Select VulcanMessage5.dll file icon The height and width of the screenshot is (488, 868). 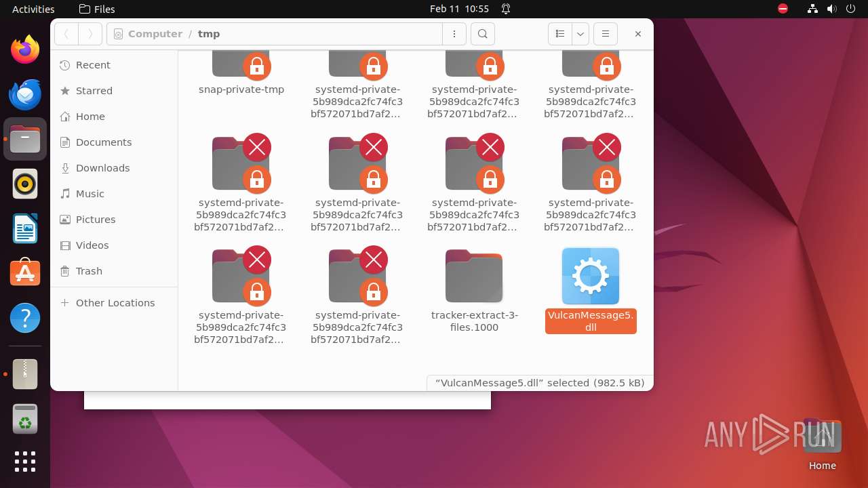click(x=591, y=276)
